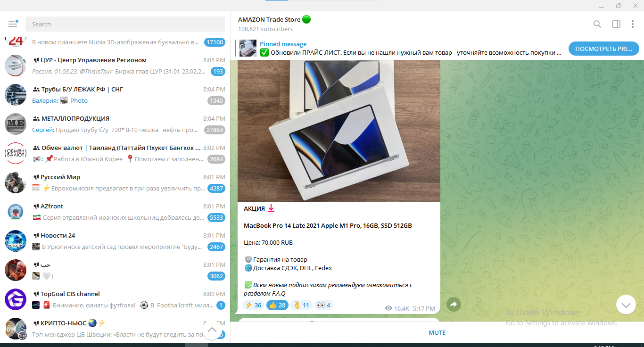This screenshot has width=644, height=347.
Task: Forward the MacBook post via share arrow
Action: tap(454, 305)
